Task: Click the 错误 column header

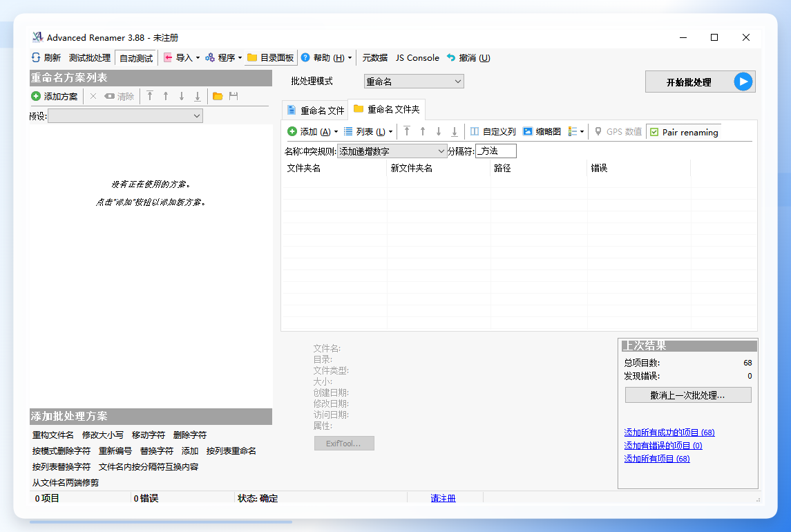Action: pos(638,168)
